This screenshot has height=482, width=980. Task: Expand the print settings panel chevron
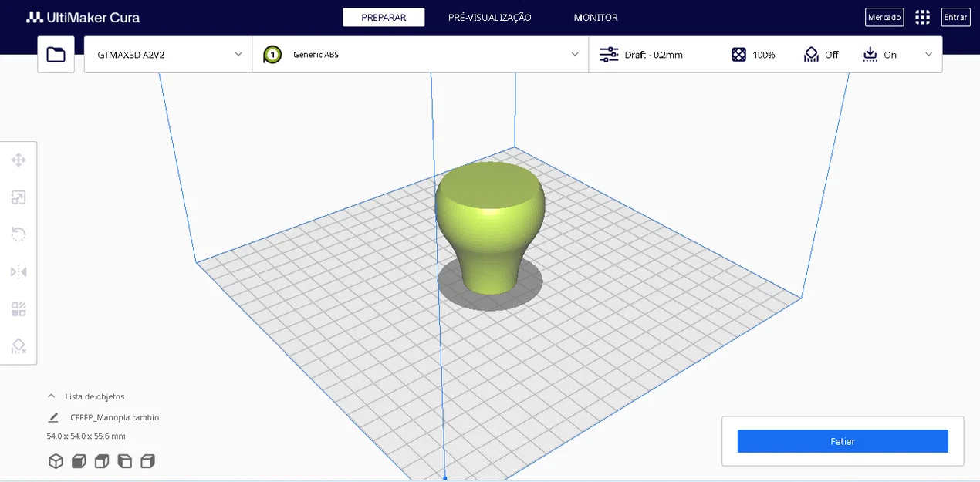click(928, 55)
